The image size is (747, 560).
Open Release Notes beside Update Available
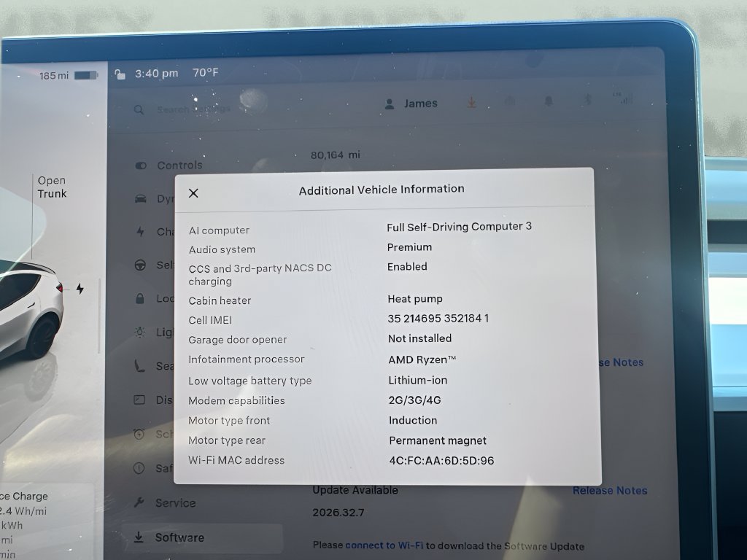610,491
